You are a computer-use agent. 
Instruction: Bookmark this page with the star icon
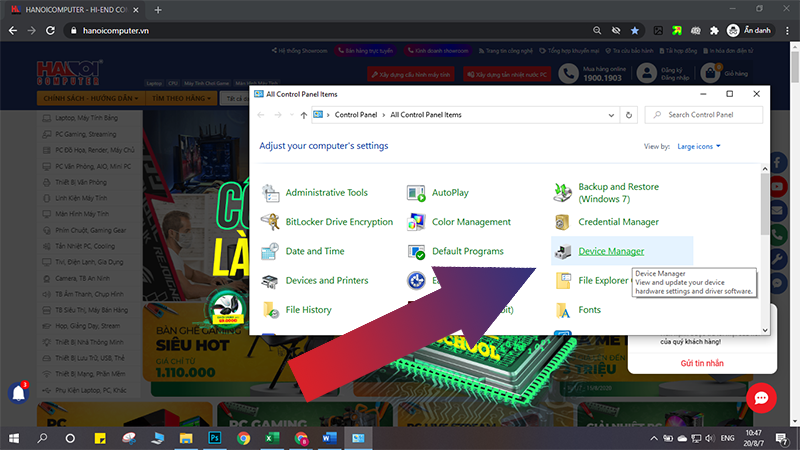point(635,31)
